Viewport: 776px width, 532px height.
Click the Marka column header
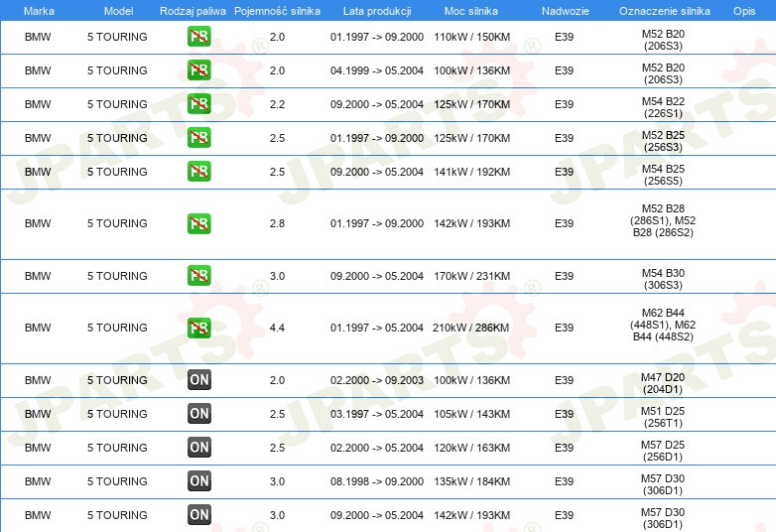point(38,10)
